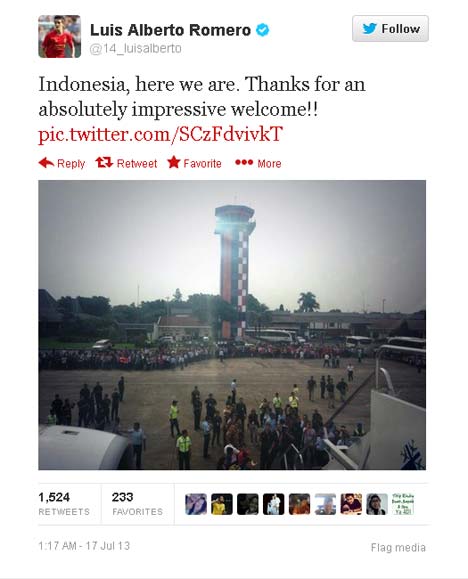The width and height of the screenshot is (468, 579).
Task: Open the 1:17 AM - 17 Jul 13 timestamp
Action: click(x=84, y=546)
